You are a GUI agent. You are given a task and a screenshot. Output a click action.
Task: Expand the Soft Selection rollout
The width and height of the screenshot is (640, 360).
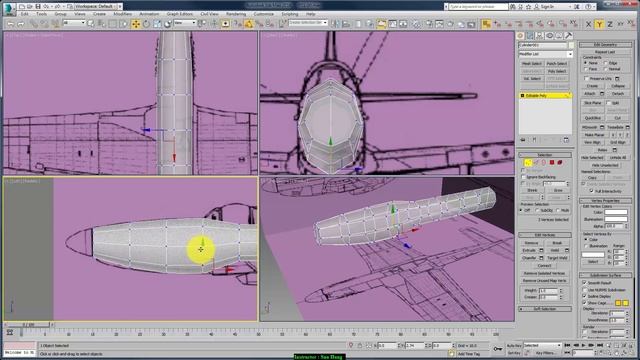tap(545, 309)
